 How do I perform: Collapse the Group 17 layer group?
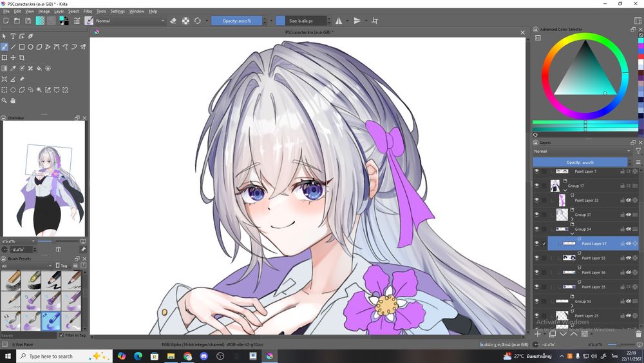click(565, 190)
